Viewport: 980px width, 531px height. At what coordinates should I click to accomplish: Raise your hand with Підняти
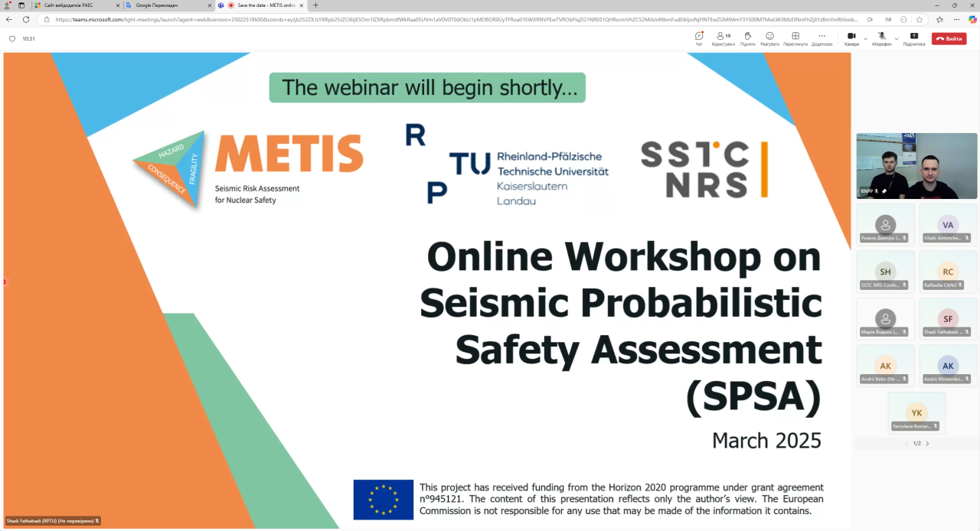tap(748, 38)
